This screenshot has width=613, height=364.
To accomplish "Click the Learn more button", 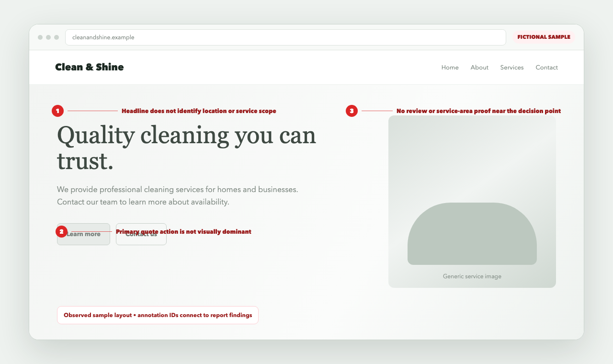I will point(83,234).
